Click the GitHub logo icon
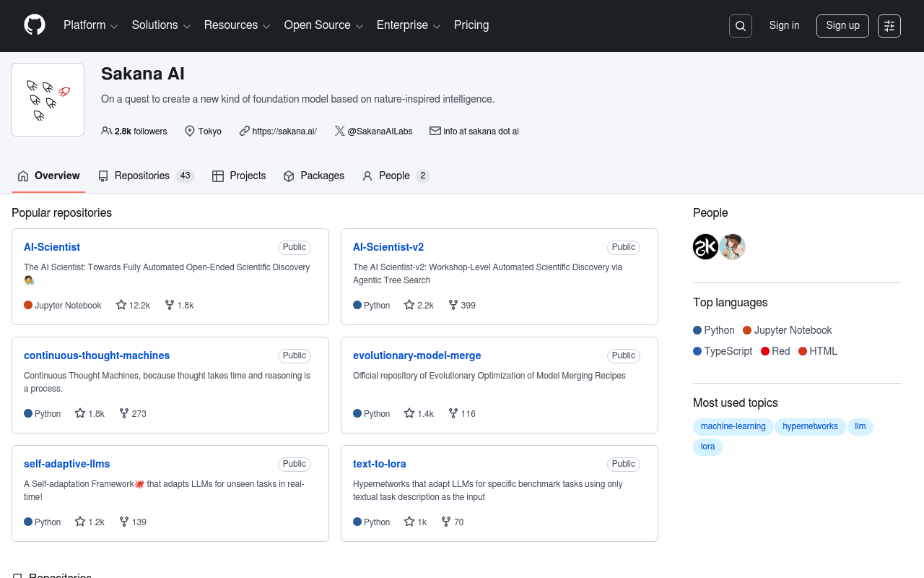This screenshot has height=578, width=924. [35, 25]
